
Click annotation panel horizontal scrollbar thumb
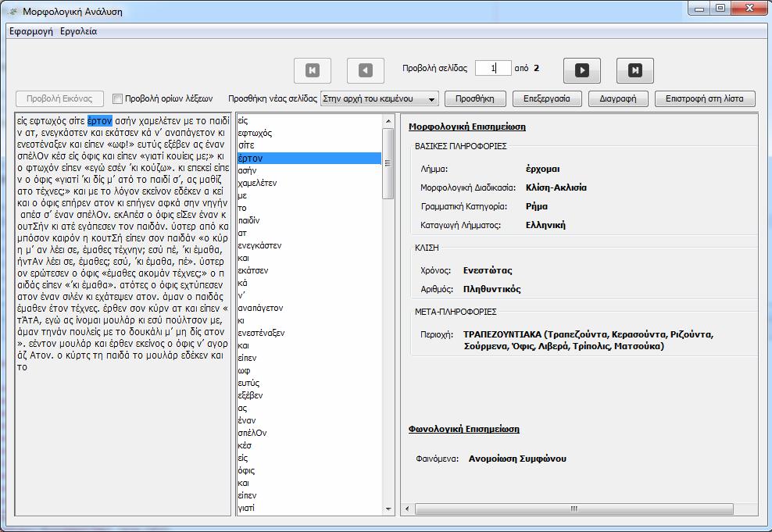[x=574, y=509]
